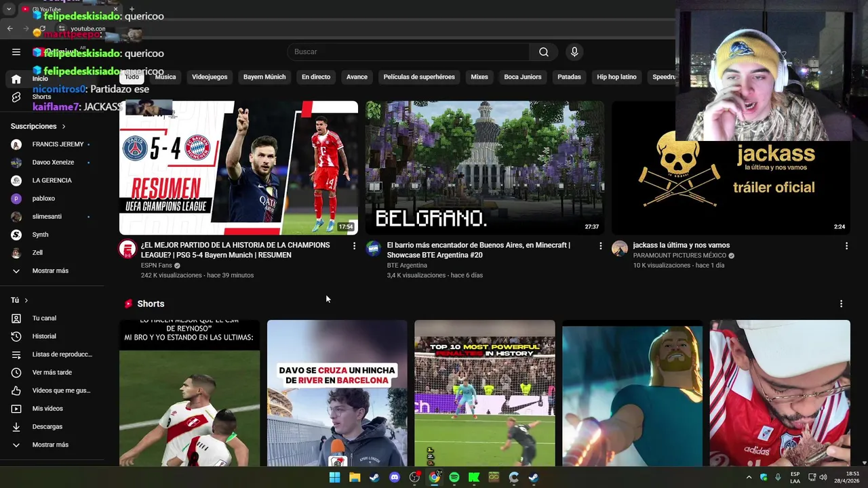Open File Explorer from taskbar

point(355,477)
